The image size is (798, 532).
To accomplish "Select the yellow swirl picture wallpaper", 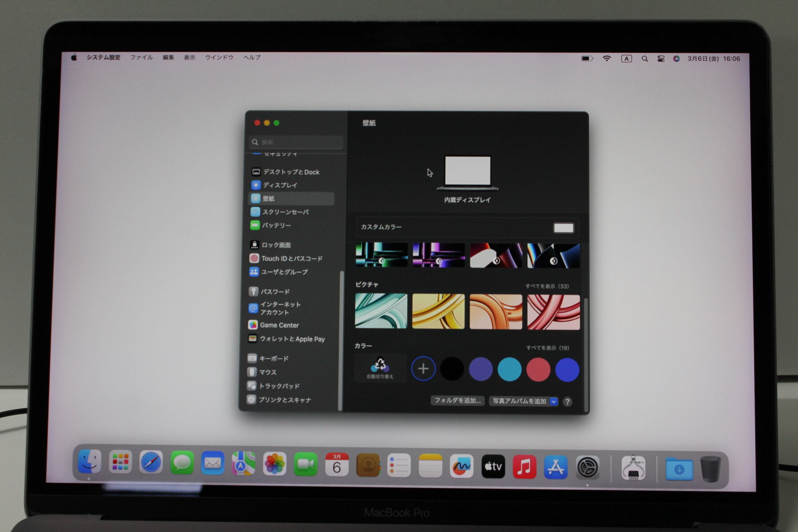I will [438, 311].
